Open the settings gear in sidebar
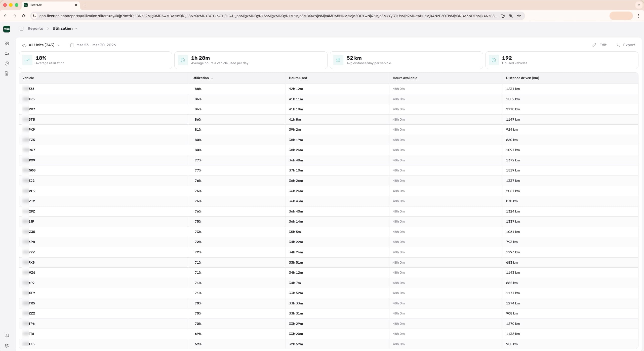Image resolution: width=644 pixels, height=351 pixels. (x=7, y=346)
